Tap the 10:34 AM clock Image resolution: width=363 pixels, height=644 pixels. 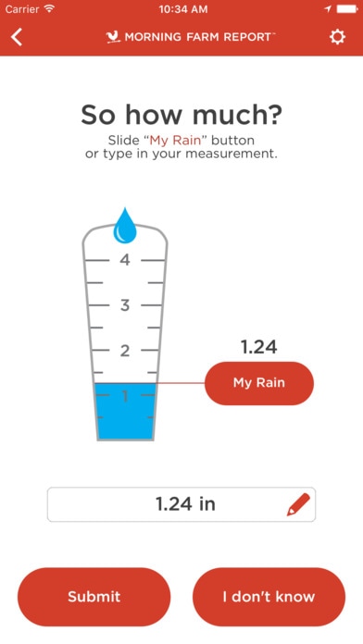[x=183, y=9]
